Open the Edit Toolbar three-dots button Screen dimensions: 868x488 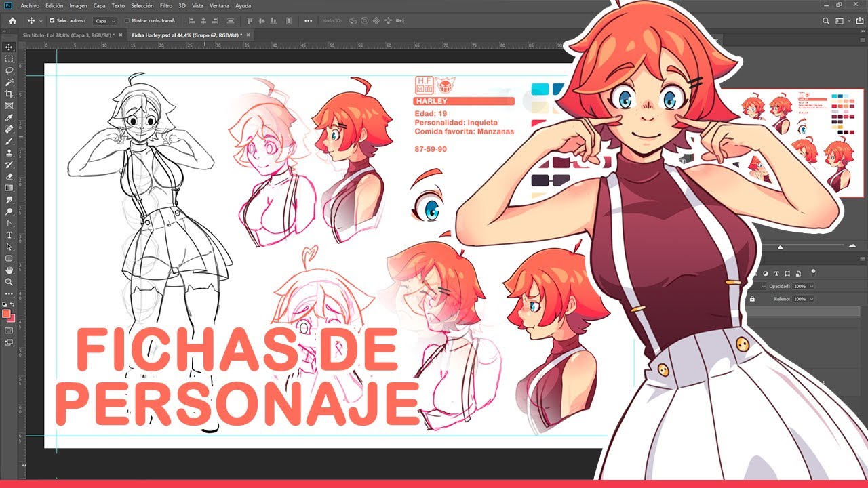[9, 293]
